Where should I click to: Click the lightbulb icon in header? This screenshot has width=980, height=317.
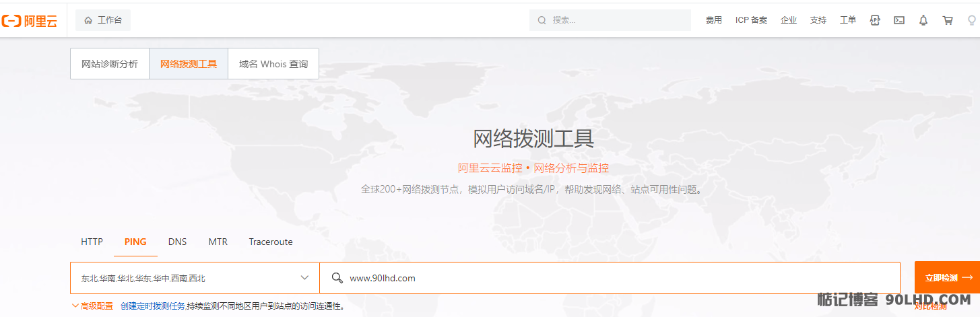972,20
